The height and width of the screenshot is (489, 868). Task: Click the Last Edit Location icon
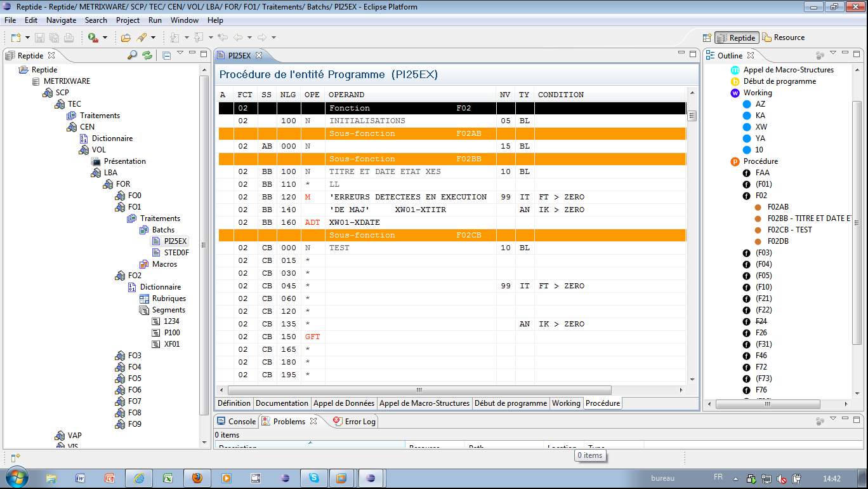[x=223, y=37]
